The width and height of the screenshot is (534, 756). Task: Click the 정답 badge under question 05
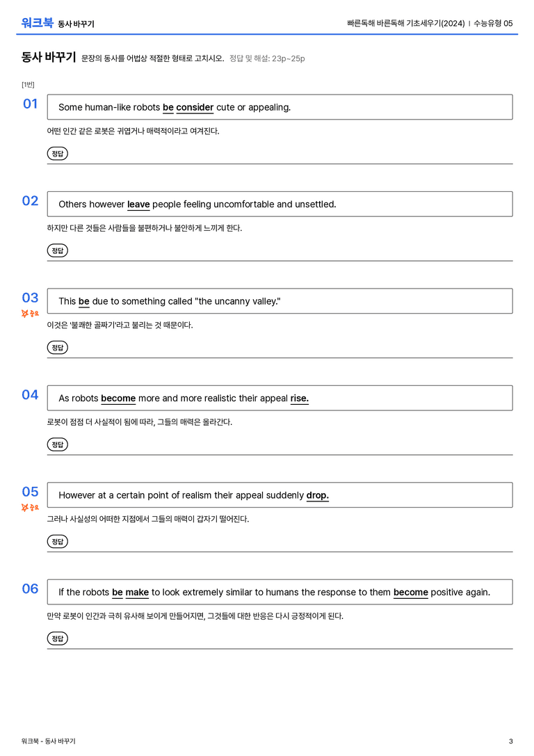57,542
